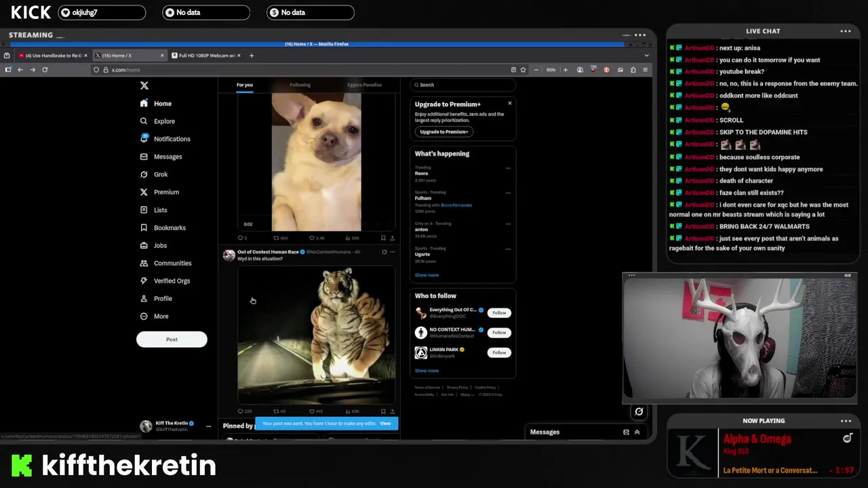Image resolution: width=868 pixels, height=488 pixels.
Task: Follow LINKIN PARK
Action: tap(499, 352)
